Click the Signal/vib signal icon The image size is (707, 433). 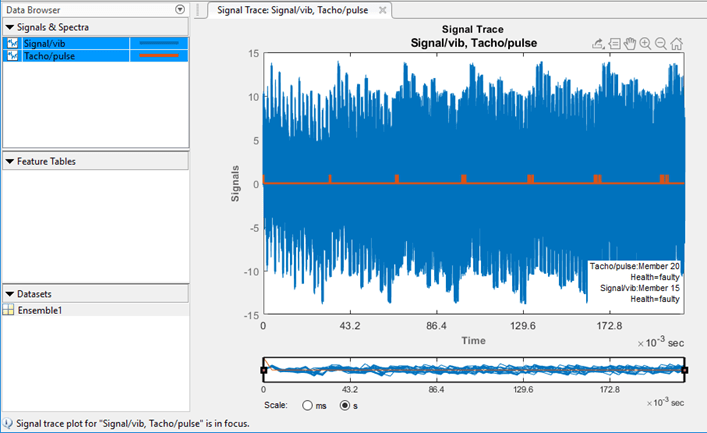point(13,43)
